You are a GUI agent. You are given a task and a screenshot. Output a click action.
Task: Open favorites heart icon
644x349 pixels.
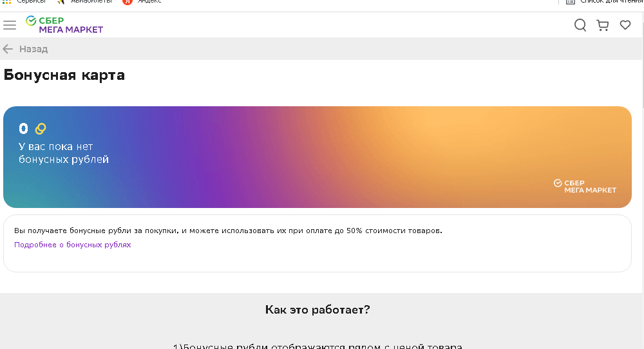coord(625,25)
